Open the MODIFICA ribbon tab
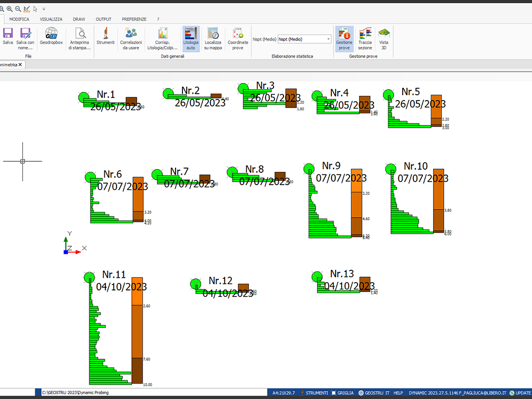 [x=19, y=19]
